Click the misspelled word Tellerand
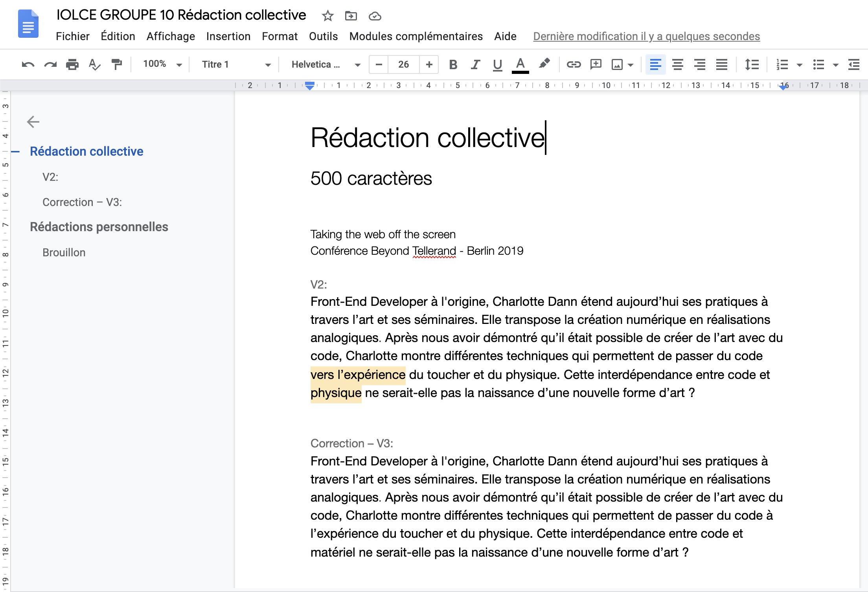 click(x=434, y=251)
